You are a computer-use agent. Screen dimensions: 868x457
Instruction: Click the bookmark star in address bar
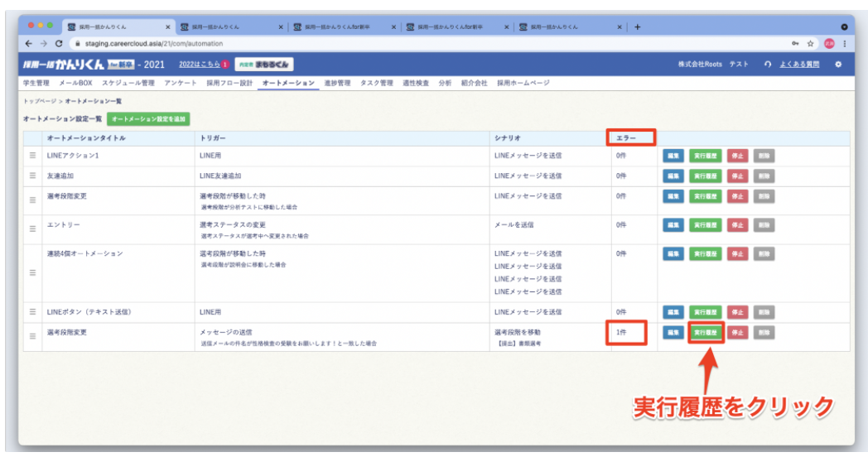click(x=810, y=43)
